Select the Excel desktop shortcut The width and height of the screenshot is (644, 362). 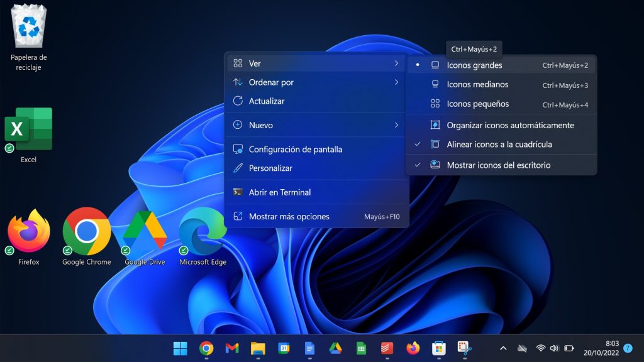(x=28, y=136)
